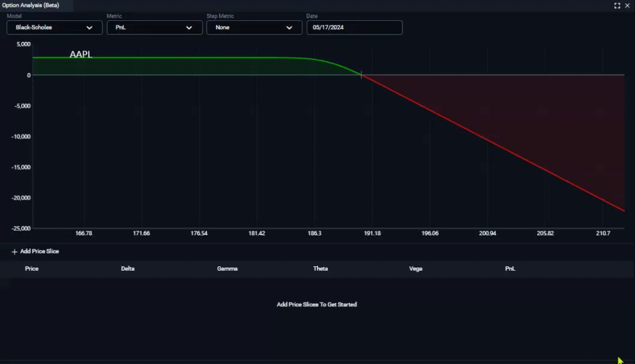
Task: Open the Metric dropdown showing PnL
Action: pyautogui.click(x=154, y=27)
